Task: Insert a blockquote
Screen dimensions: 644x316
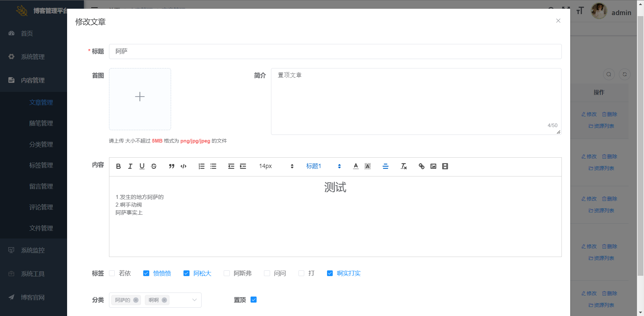Action: pyautogui.click(x=172, y=166)
